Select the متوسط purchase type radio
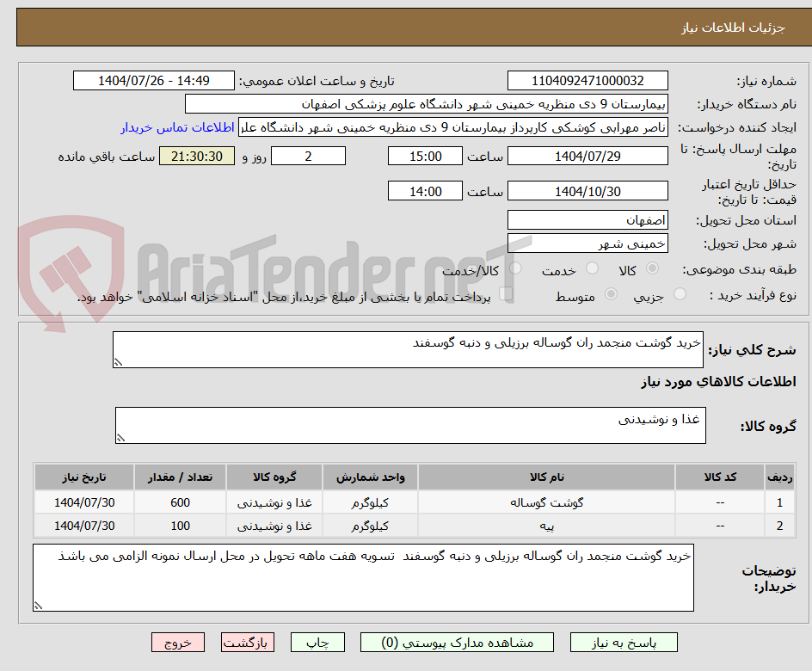This screenshot has width=812, height=671. click(611, 294)
